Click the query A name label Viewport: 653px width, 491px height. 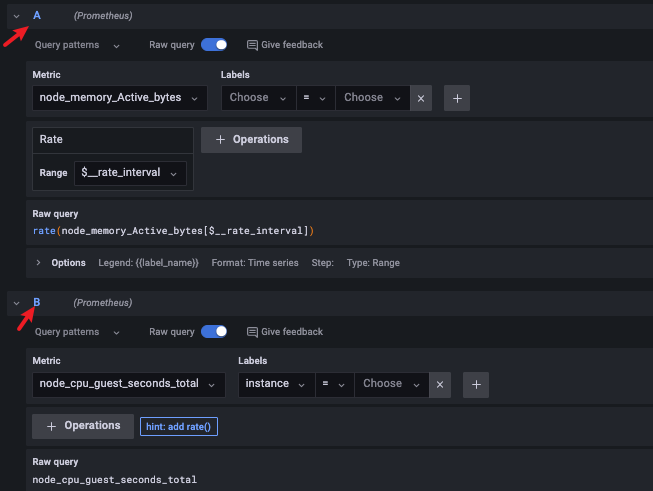tap(37, 16)
